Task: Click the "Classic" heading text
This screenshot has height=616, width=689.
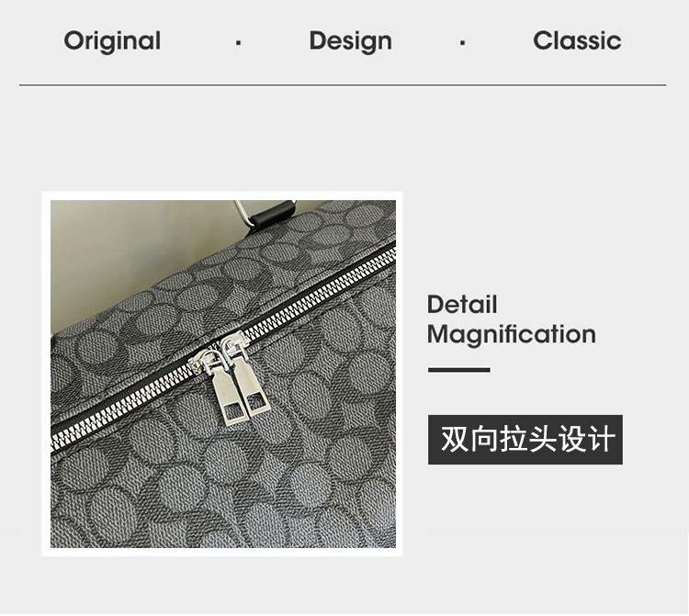Action: (577, 40)
